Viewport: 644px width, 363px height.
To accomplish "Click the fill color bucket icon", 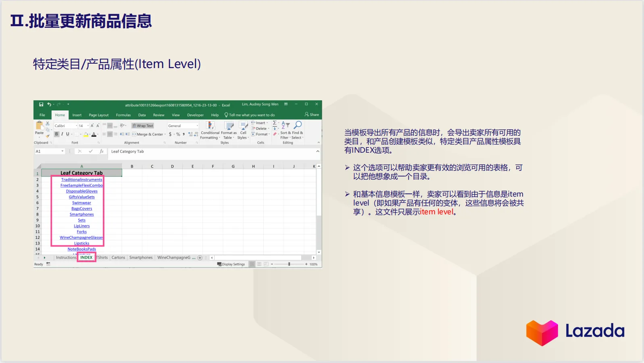I will coord(86,134).
